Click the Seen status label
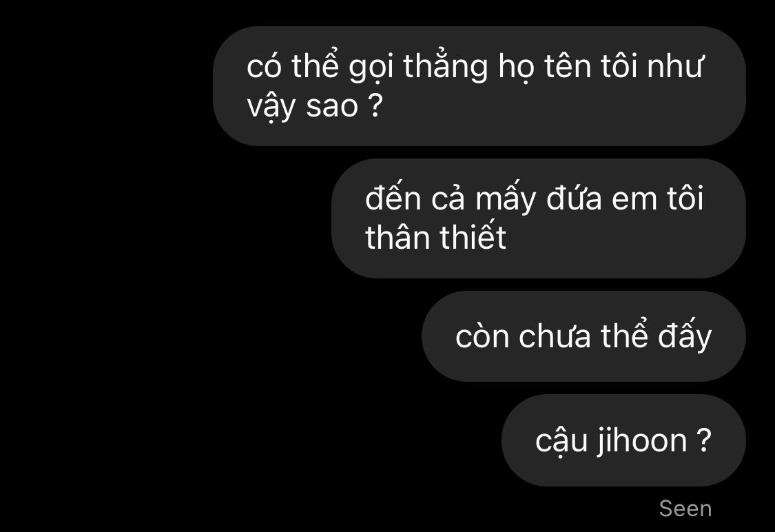Image resolution: width=775 pixels, height=532 pixels. tap(685, 509)
